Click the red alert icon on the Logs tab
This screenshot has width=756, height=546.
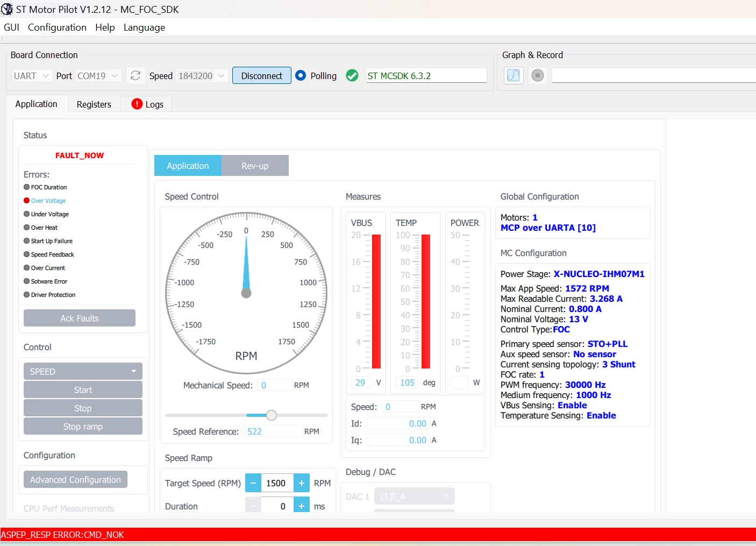137,104
